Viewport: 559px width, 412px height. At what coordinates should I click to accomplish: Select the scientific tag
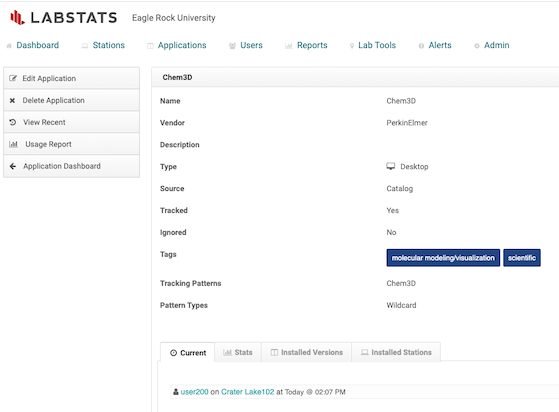point(522,258)
